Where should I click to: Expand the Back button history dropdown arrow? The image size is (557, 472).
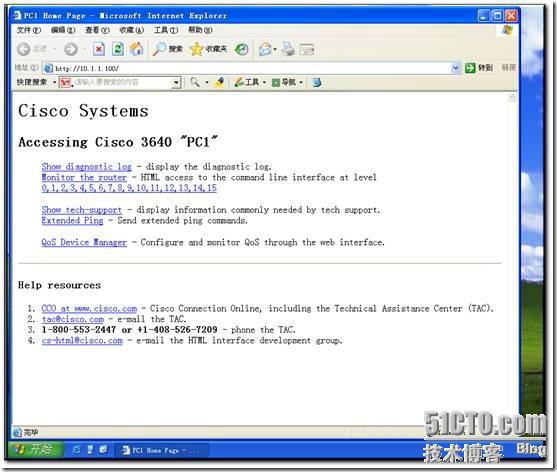[x=55, y=49]
